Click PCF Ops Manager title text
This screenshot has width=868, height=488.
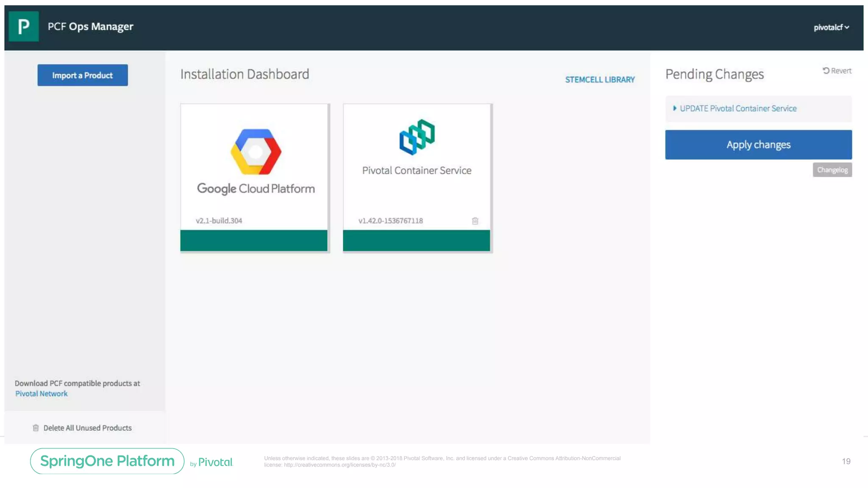tap(90, 26)
